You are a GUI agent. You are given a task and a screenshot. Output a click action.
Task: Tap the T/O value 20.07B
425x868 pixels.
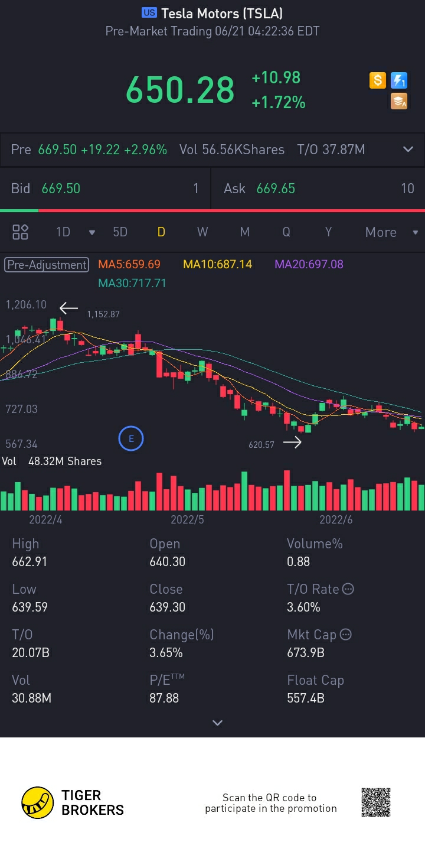[x=31, y=652]
